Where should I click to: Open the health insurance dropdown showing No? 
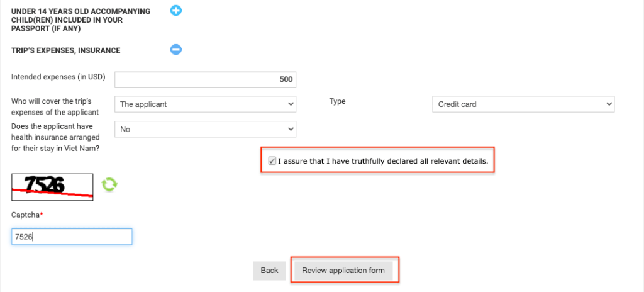coord(206,129)
